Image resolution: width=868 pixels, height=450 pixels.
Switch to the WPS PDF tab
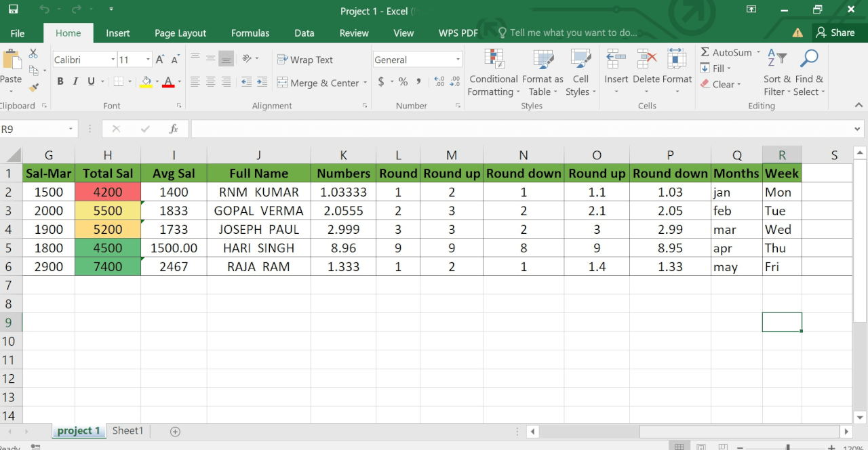click(458, 33)
